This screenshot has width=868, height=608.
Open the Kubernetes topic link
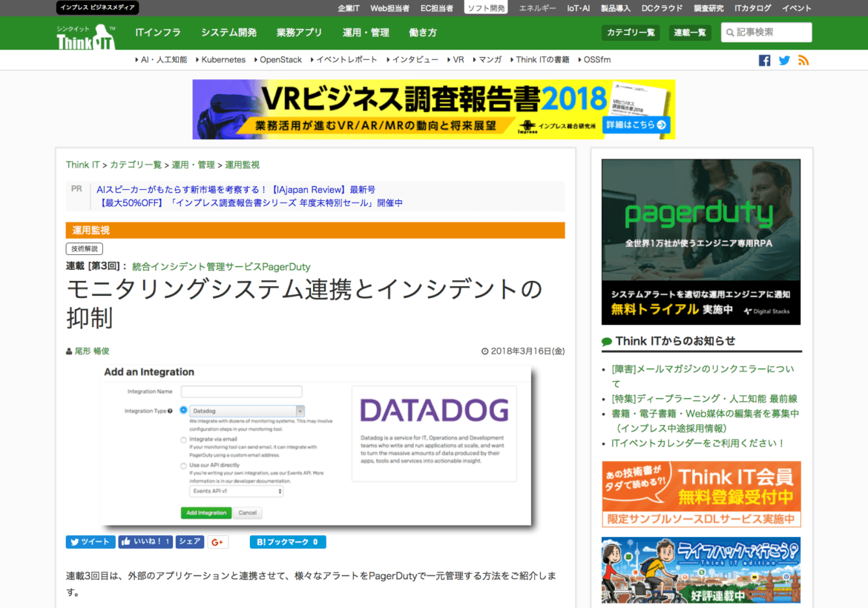click(223, 60)
